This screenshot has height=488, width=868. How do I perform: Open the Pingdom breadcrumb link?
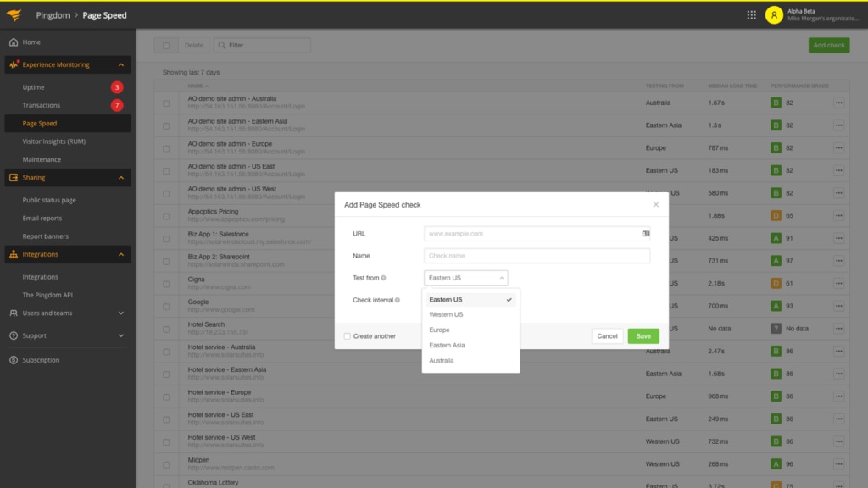(53, 15)
